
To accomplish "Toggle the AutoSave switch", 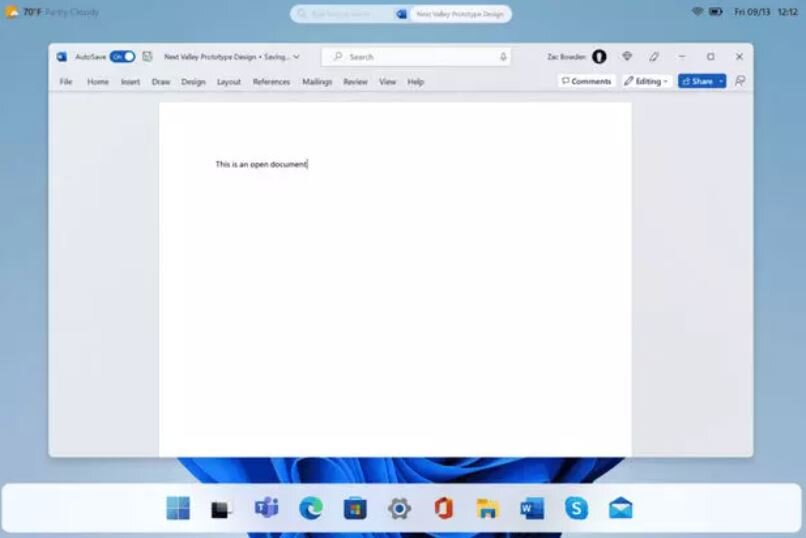I will pos(122,57).
